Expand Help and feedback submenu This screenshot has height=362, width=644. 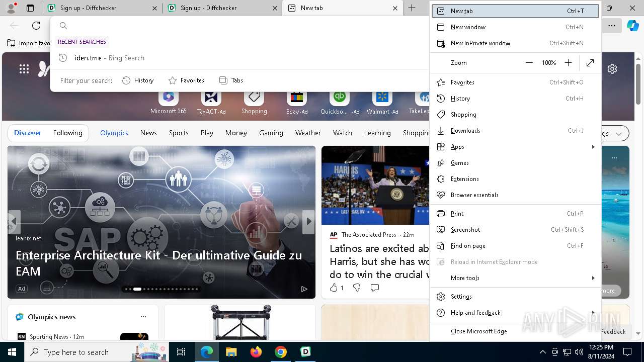515,313
